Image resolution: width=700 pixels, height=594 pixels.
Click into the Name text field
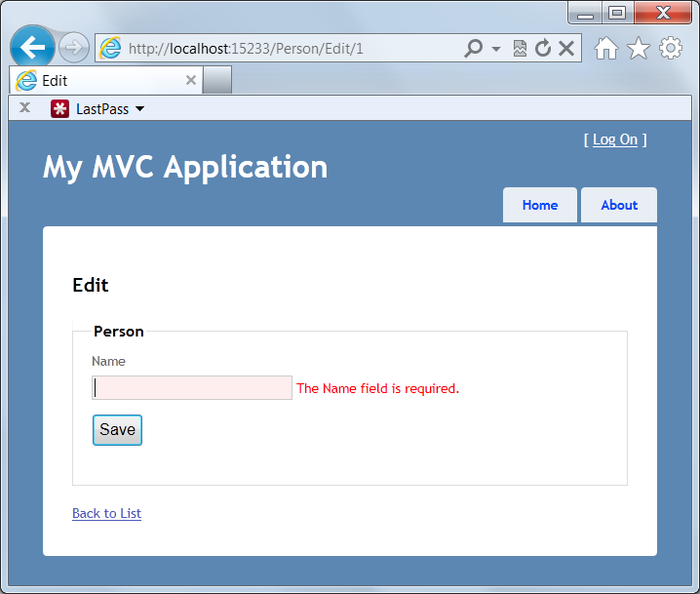(x=192, y=388)
